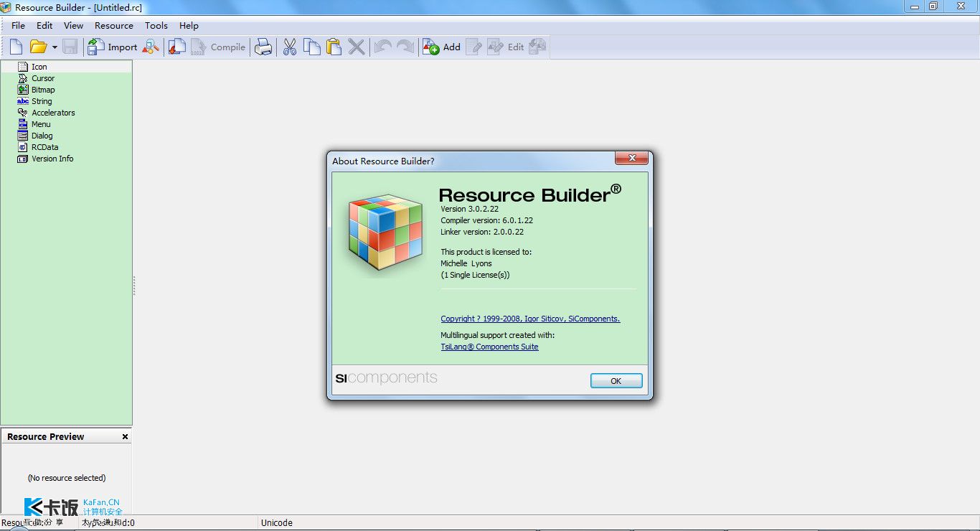Click the panel splitter handle dots
980x531 pixels.
[x=134, y=286]
